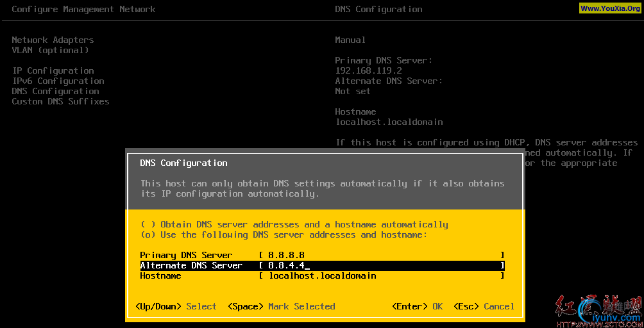Choose Obtain DNS server addresses automatically option
The width and height of the screenshot is (644, 328).
pos(294,224)
